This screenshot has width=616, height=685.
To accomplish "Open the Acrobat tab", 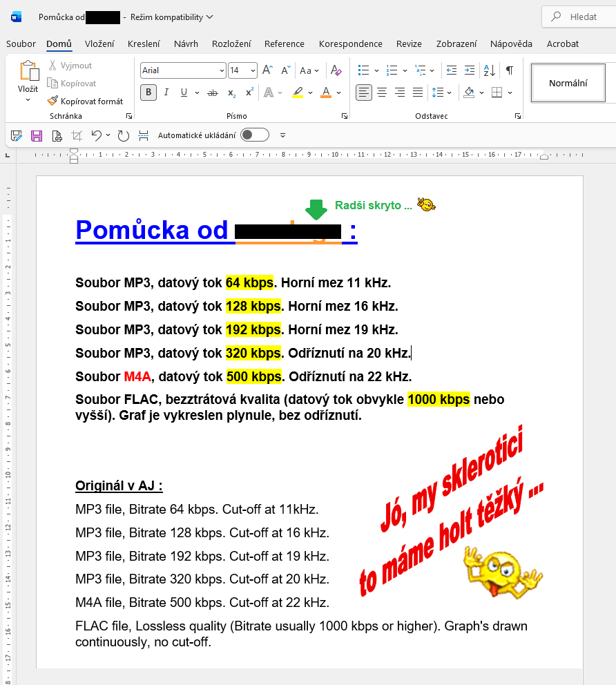I will [x=563, y=44].
